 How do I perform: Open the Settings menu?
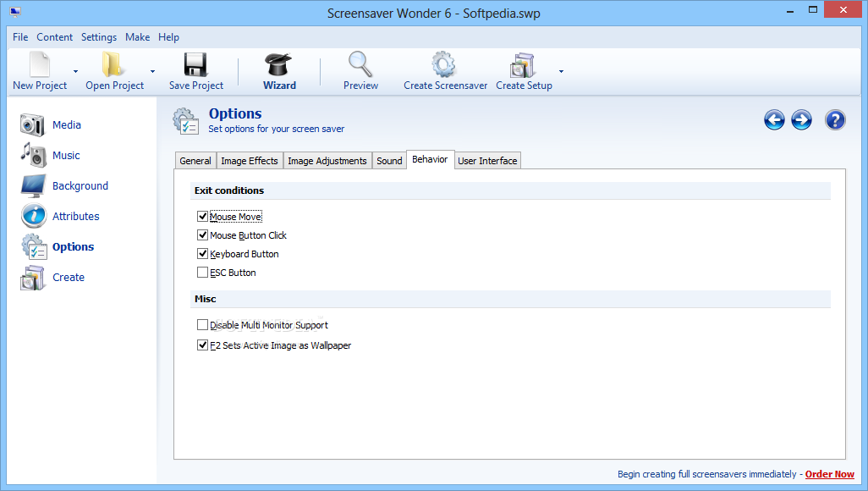point(98,37)
